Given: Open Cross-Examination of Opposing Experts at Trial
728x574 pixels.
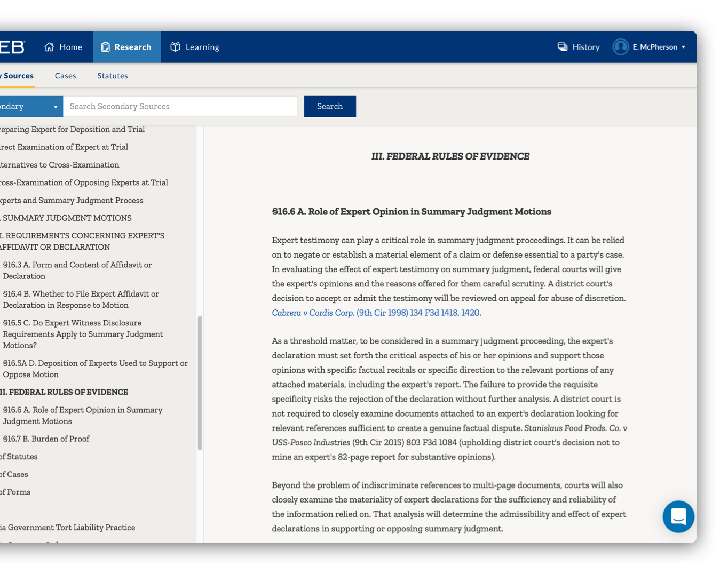Looking at the screenshot, I should [84, 182].
